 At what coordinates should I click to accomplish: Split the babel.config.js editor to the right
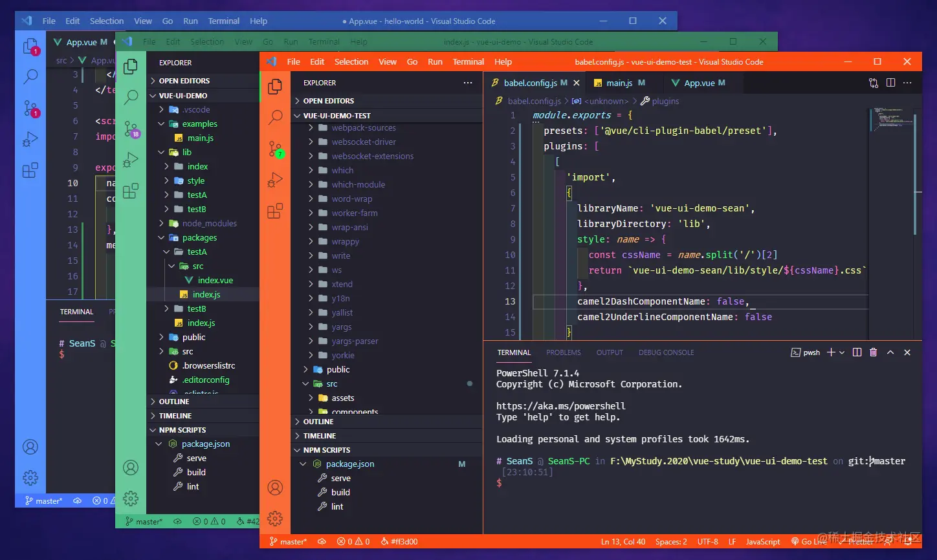coord(890,83)
